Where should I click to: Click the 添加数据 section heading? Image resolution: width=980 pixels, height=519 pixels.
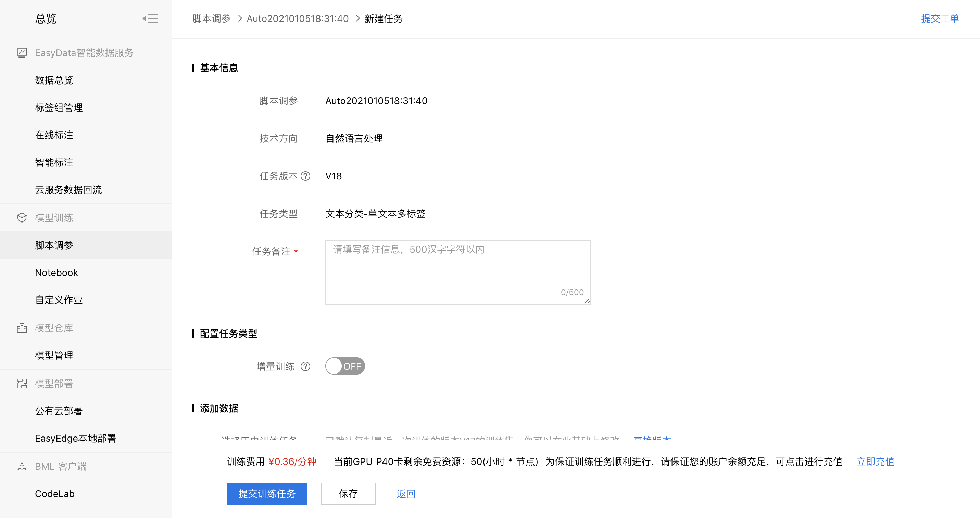(219, 408)
